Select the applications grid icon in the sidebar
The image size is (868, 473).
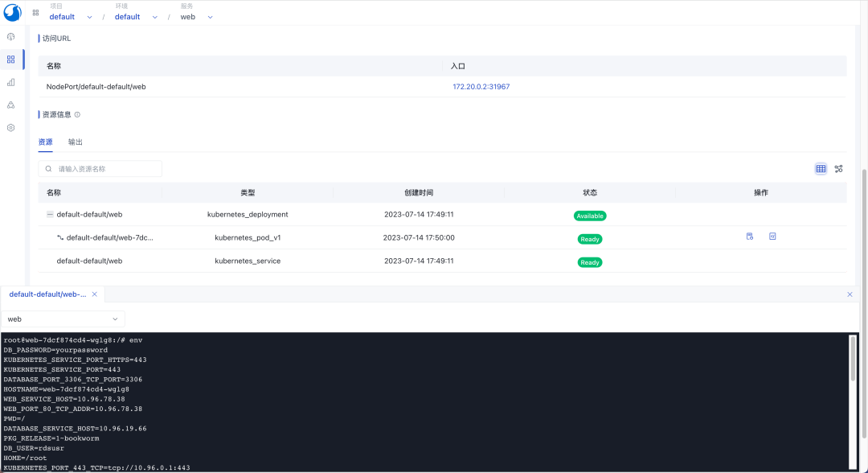pos(11,60)
